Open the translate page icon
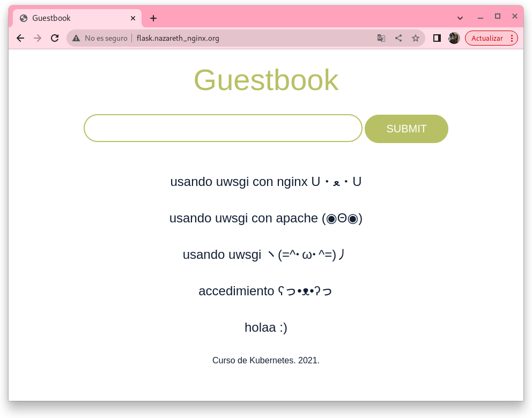This screenshot has height=418, width=532. tap(381, 38)
